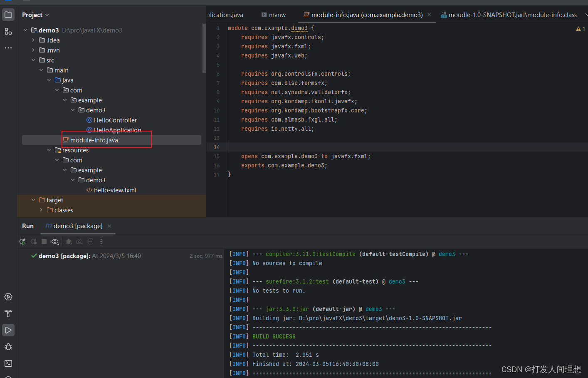This screenshot has width=588, height=378.
Task: Open the Structure icon below the Project icon
Action: (x=8, y=31)
